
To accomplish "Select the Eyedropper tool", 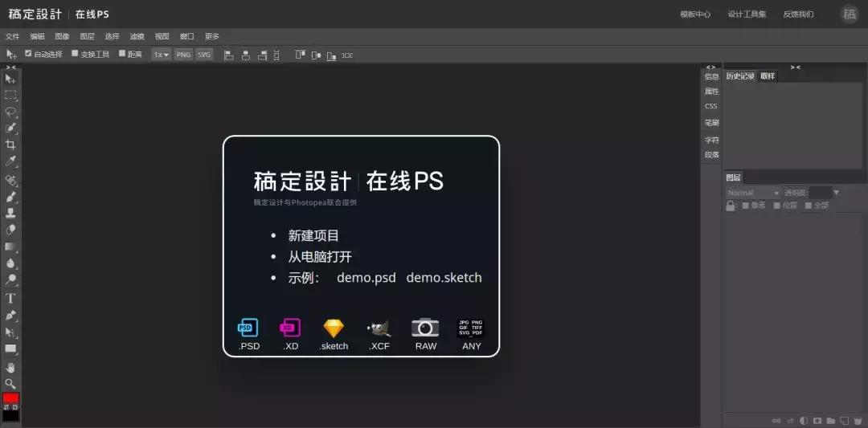I will tap(10, 161).
